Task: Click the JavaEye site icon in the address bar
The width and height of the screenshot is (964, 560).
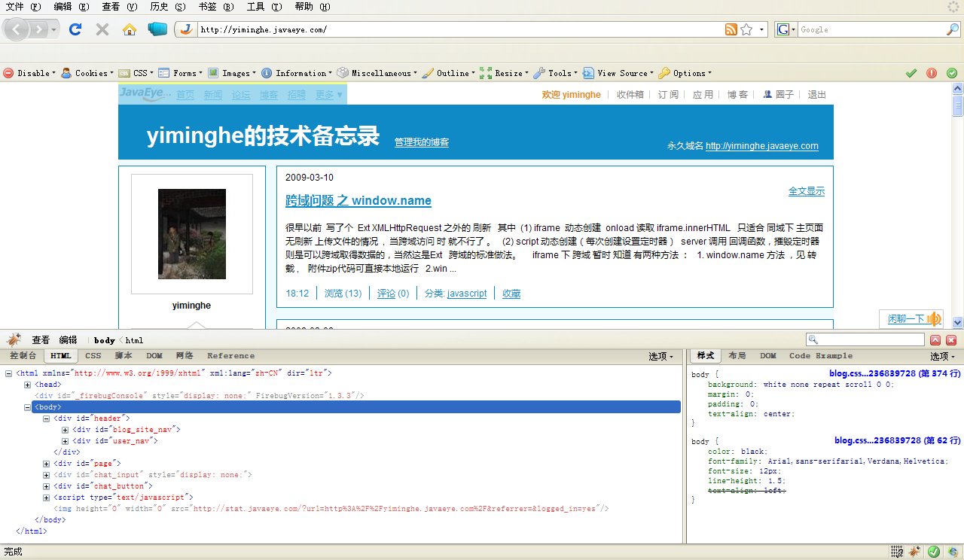Action: click(187, 29)
